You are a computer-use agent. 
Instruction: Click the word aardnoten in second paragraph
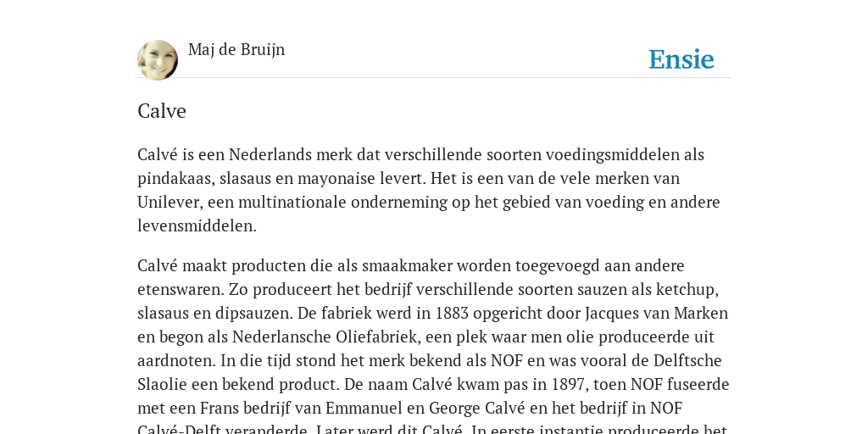coord(176,361)
